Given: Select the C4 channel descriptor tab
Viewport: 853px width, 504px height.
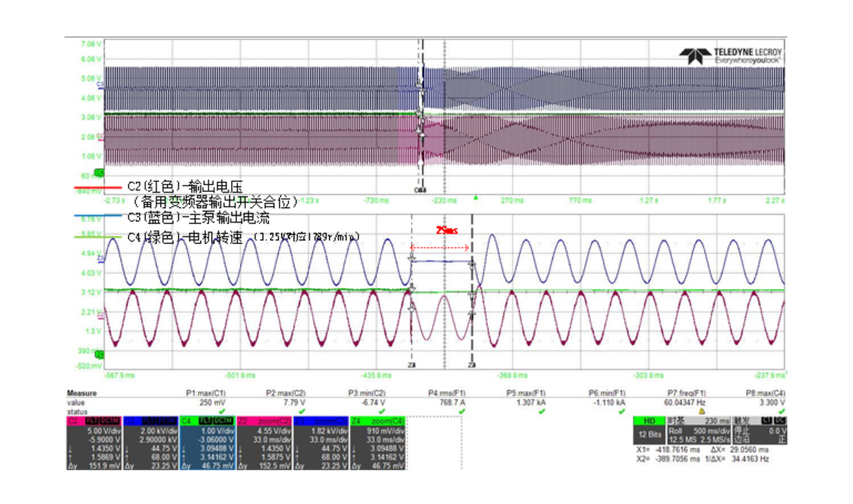Looking at the screenshot, I should [x=186, y=421].
